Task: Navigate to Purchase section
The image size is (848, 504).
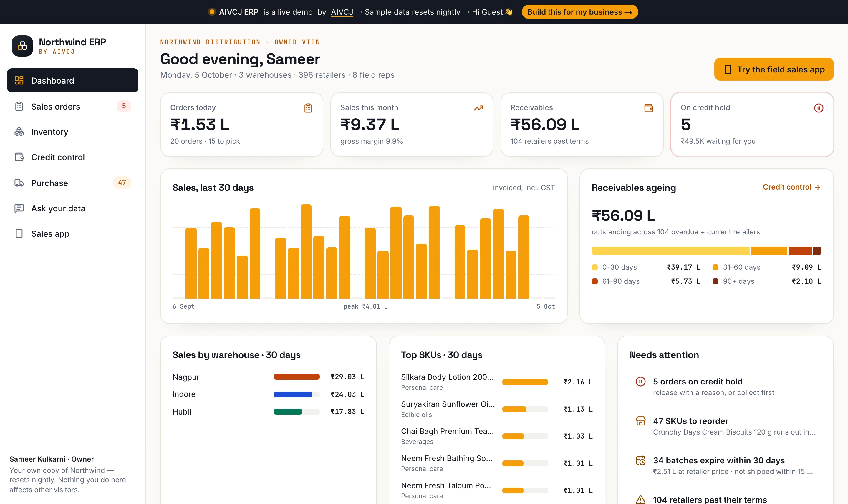Action: click(73, 183)
